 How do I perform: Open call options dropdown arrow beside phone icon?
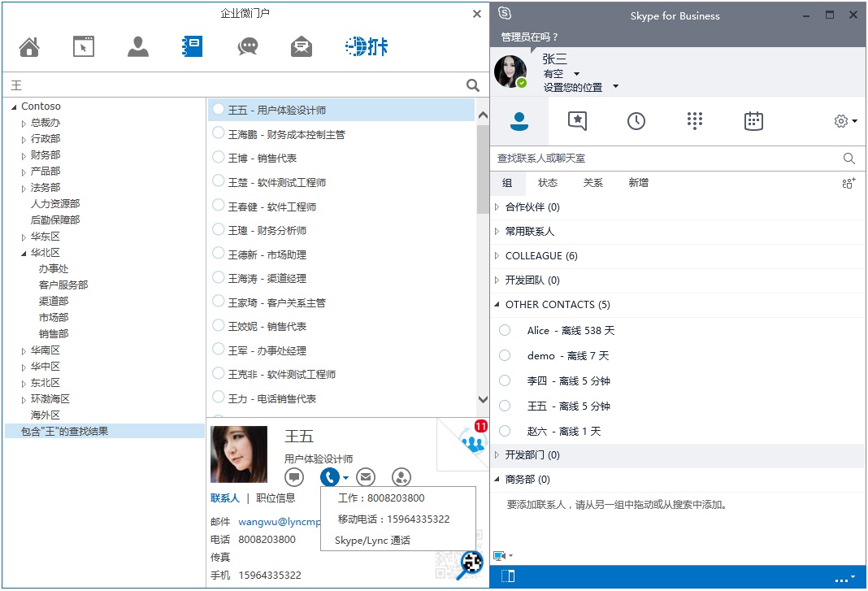tap(345, 477)
